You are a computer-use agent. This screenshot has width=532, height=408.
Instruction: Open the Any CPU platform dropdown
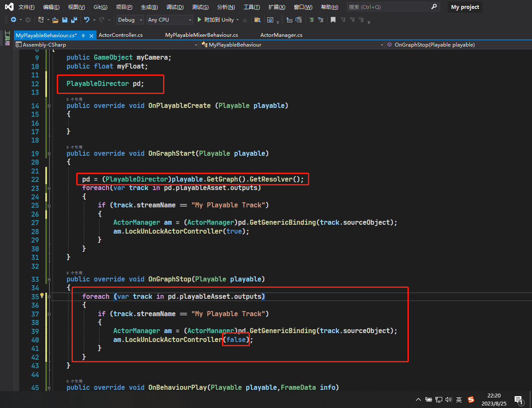(x=169, y=20)
